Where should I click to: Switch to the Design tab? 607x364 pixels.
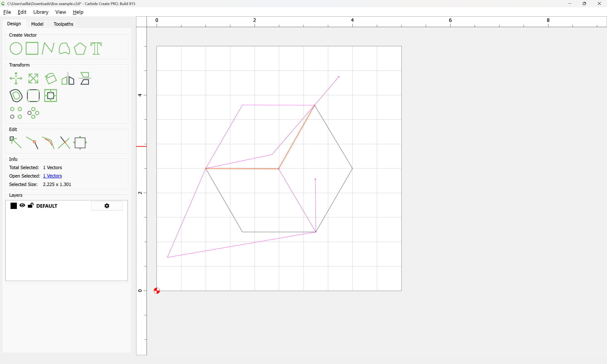tap(14, 24)
